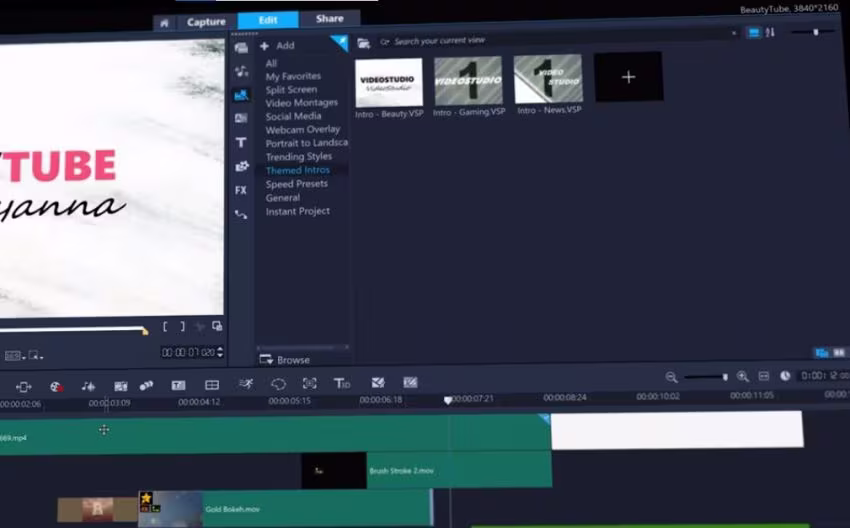Click the plus tile to add template
Viewport: 850px width, 528px height.
click(x=628, y=77)
